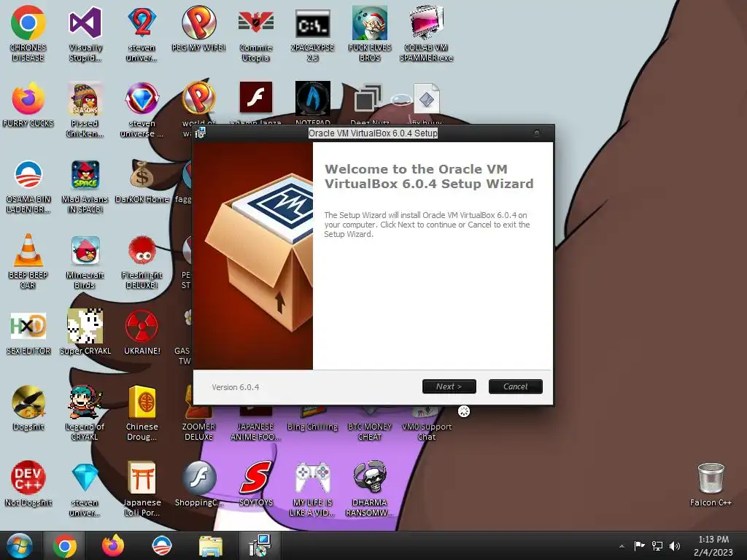This screenshot has width=747, height=560.
Task: Select the COLLAB VM SPAMMER.exe icon
Action: [426, 34]
